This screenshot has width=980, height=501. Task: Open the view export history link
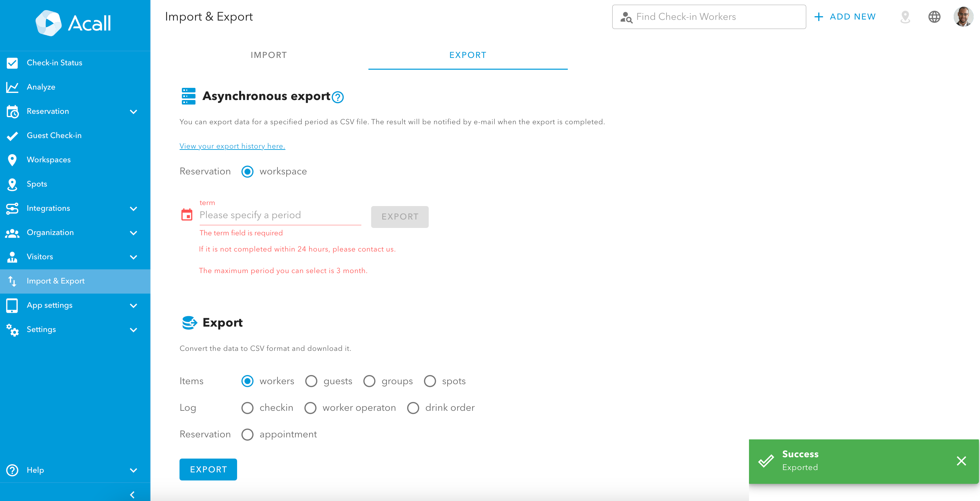coord(232,146)
